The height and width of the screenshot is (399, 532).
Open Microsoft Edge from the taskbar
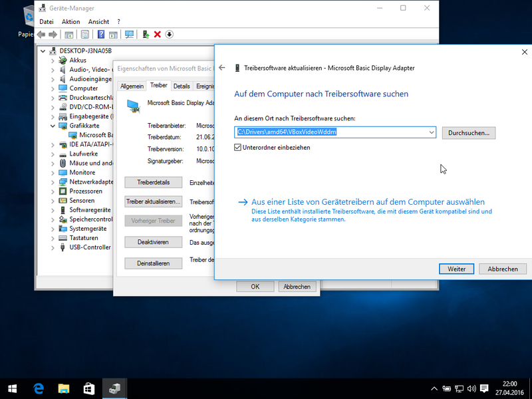[x=39, y=388]
